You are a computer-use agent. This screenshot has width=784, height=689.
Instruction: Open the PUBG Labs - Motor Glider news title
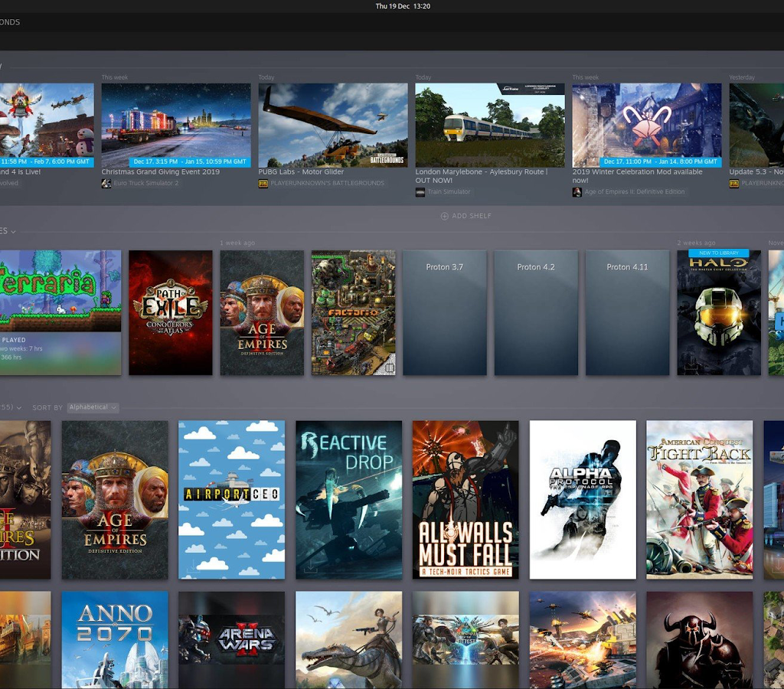pyautogui.click(x=301, y=171)
